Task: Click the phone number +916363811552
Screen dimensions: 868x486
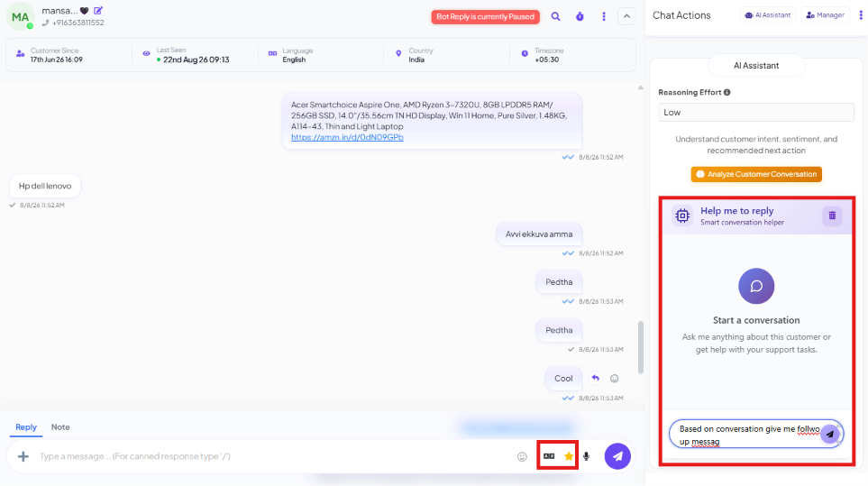Action: click(78, 23)
